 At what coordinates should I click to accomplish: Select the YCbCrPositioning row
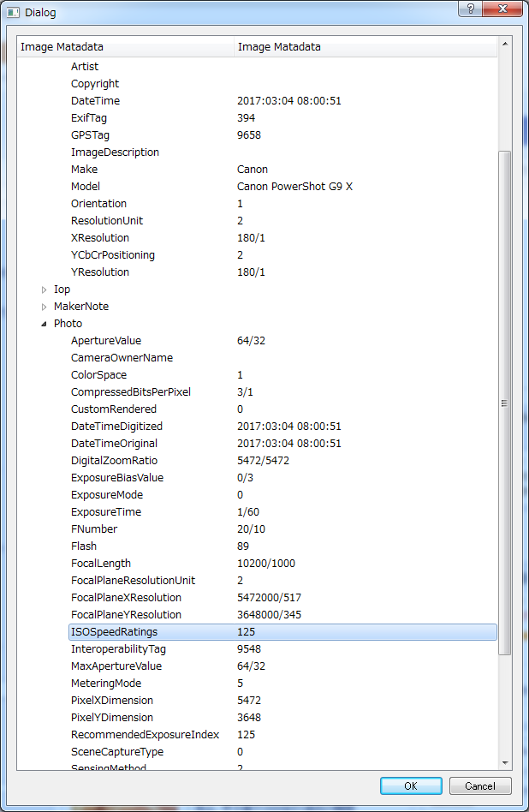coord(282,254)
